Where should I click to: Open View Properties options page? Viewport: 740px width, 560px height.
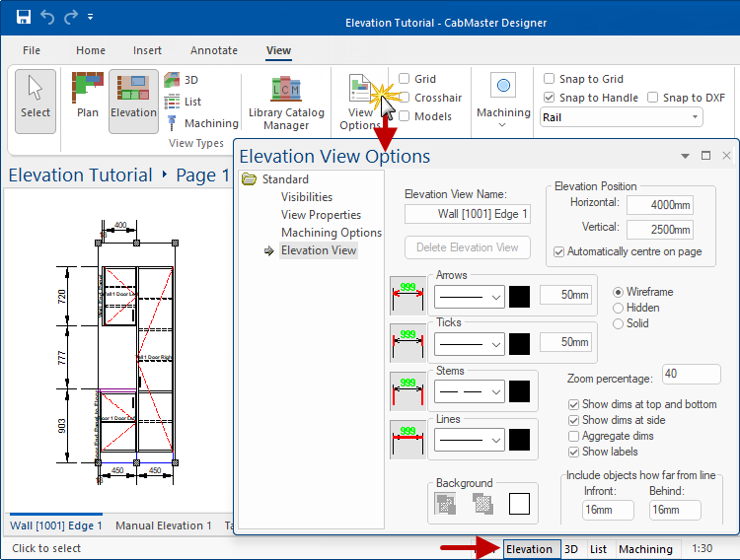point(321,215)
